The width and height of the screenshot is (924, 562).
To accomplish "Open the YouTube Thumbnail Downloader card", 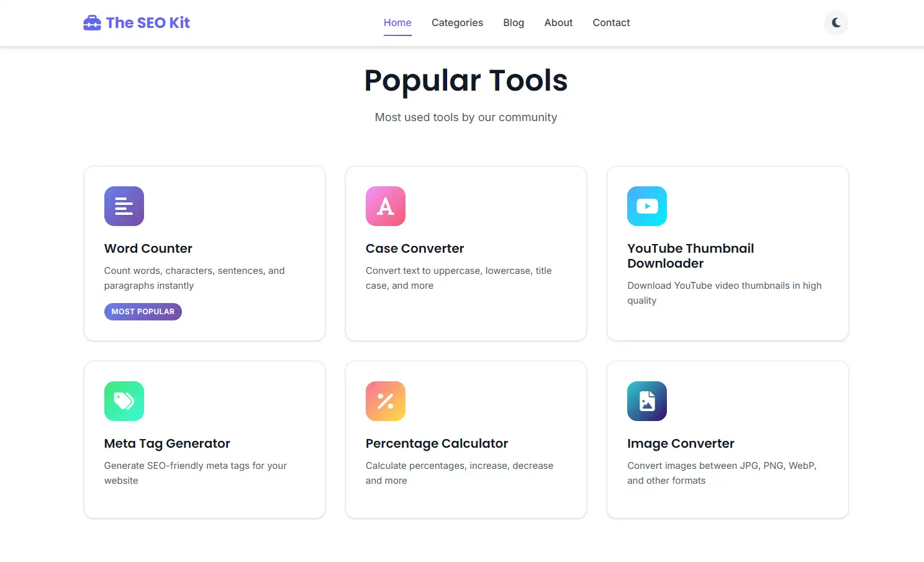I will (x=727, y=253).
